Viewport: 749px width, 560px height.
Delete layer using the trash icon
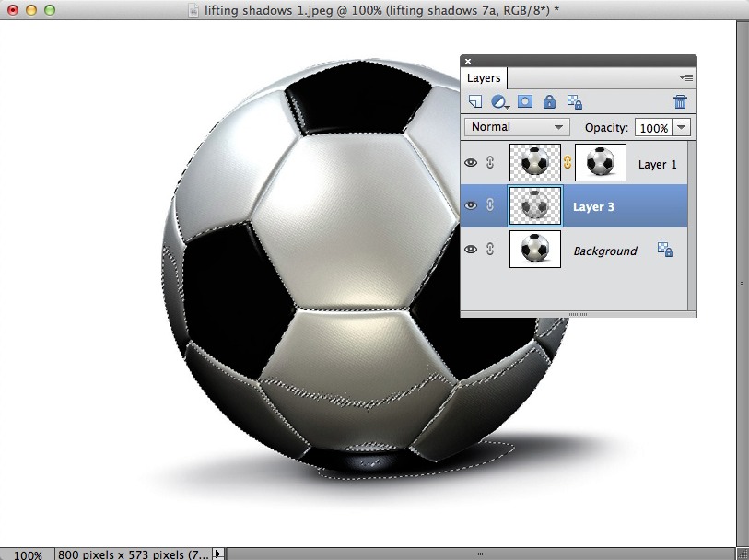click(x=680, y=102)
